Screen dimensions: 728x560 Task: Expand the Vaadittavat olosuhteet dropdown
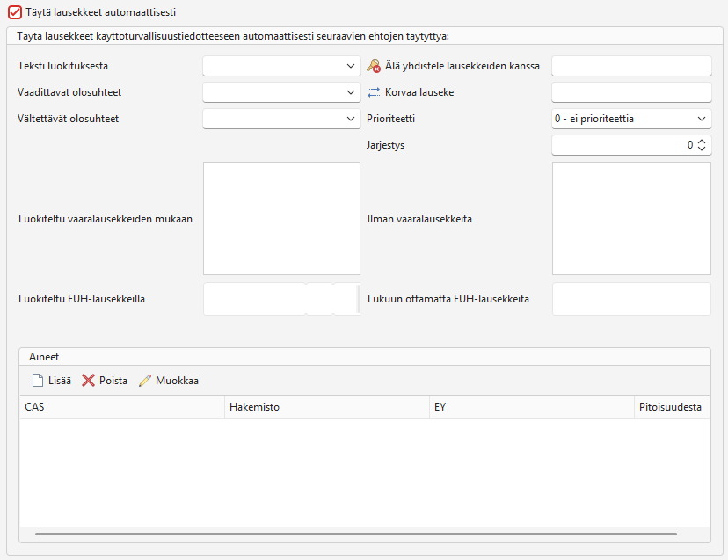(281, 92)
